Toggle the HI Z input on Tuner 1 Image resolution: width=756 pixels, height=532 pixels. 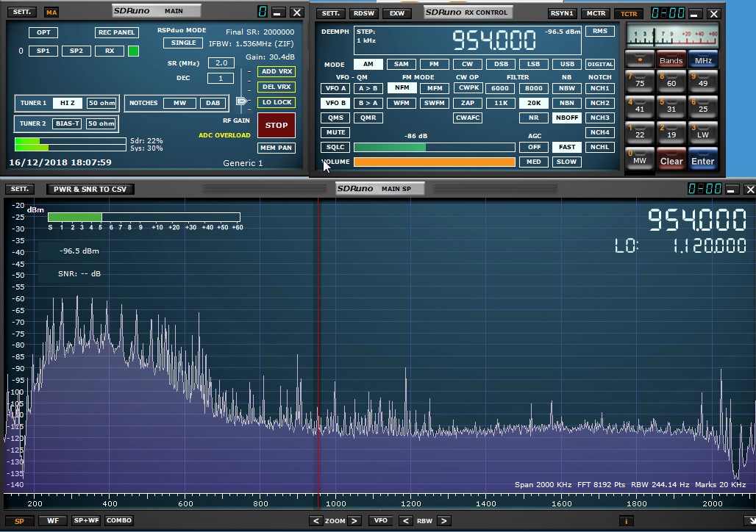click(68, 103)
